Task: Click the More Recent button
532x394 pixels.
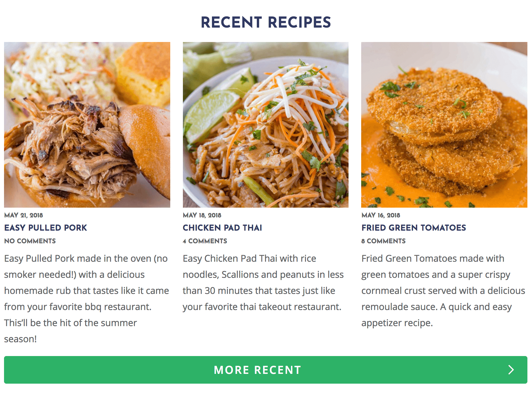Action: [266, 370]
